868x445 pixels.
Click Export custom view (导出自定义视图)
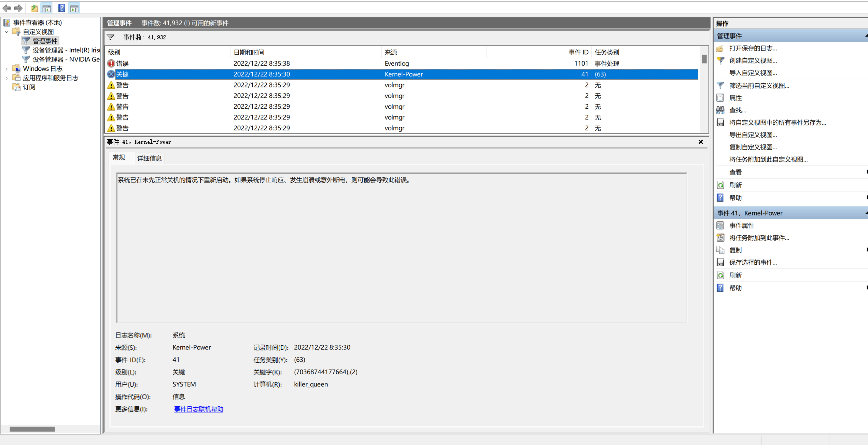click(753, 135)
